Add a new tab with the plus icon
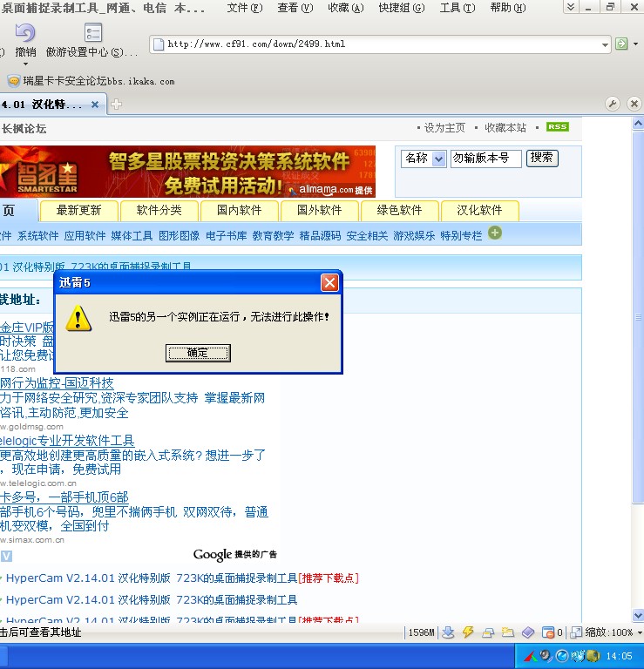 [116, 105]
